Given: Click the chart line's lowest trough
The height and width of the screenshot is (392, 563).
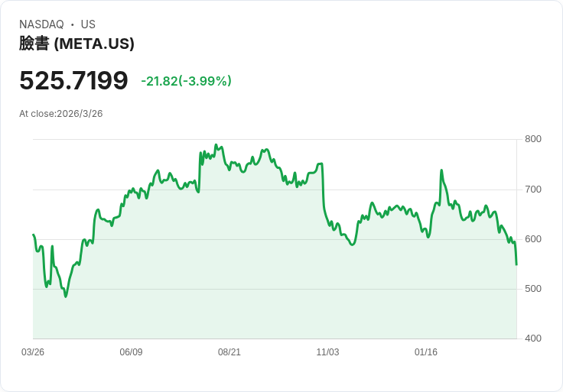Looking at the screenshot, I should (x=66, y=296).
